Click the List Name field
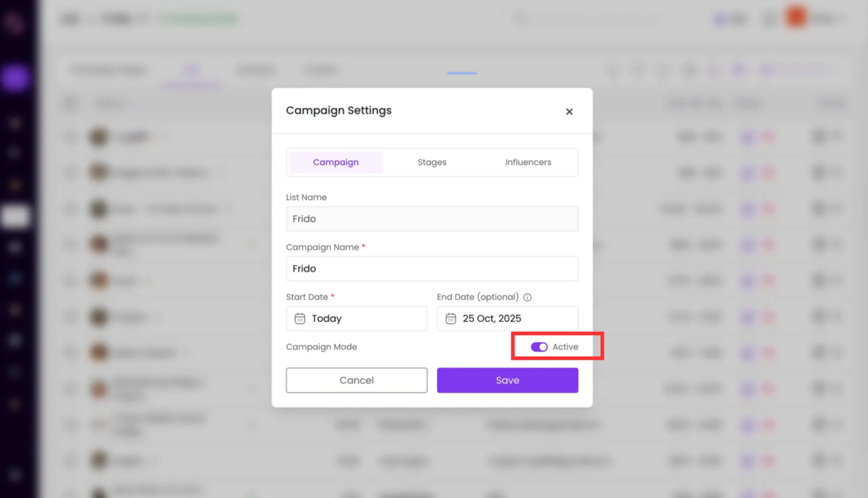Viewport: 868px width, 498px height. pos(432,219)
